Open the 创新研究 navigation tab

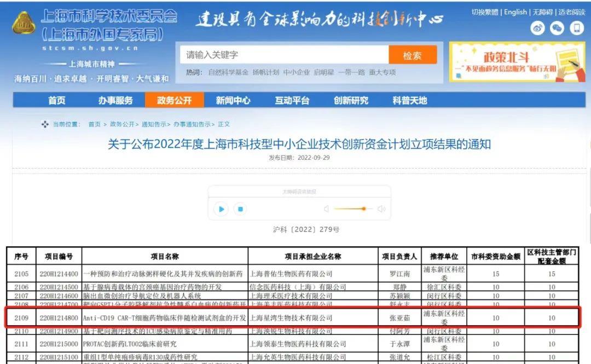(x=351, y=100)
